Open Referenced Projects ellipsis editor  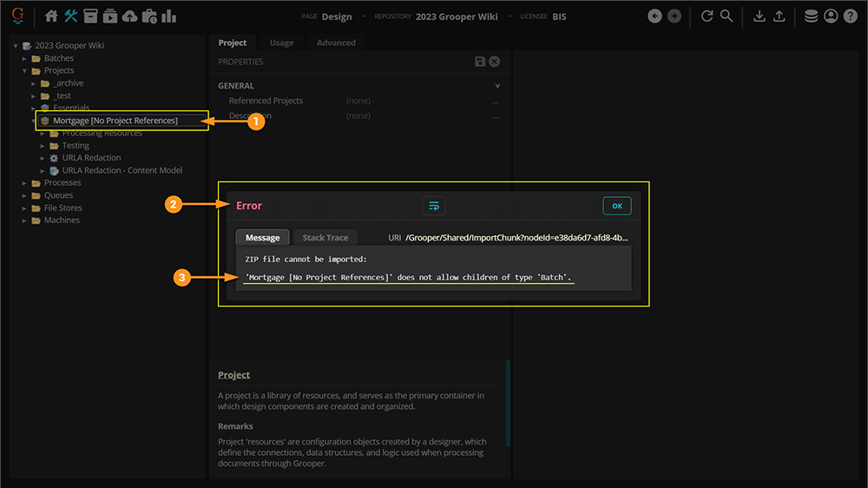pyautogui.click(x=496, y=102)
